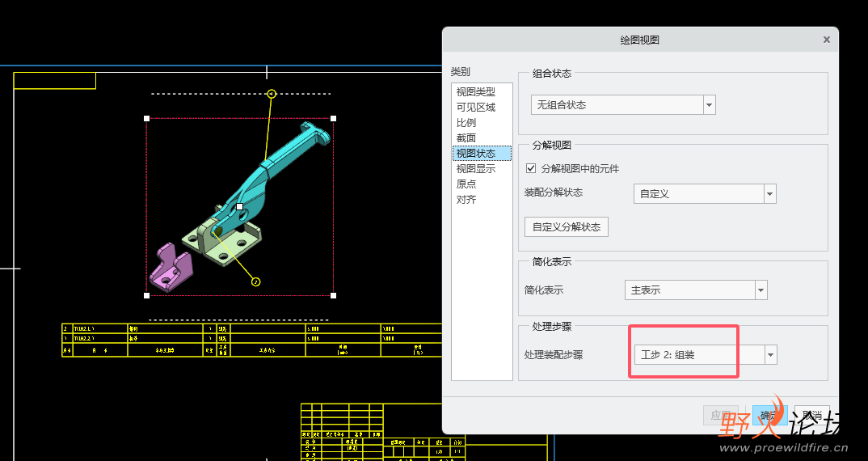Viewport: 868px width, 461px height.
Task: Select 对齐 category
Action: (x=466, y=200)
